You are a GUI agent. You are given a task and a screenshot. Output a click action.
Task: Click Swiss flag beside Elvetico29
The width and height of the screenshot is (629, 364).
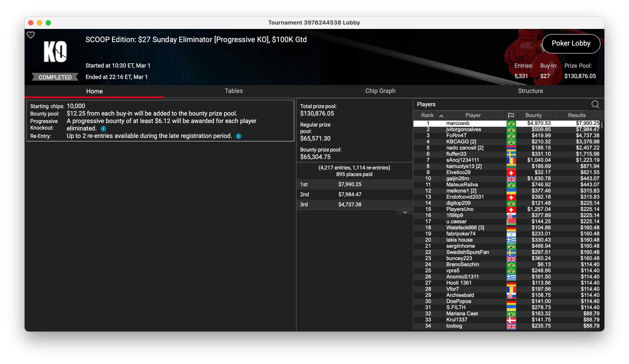coord(511,173)
